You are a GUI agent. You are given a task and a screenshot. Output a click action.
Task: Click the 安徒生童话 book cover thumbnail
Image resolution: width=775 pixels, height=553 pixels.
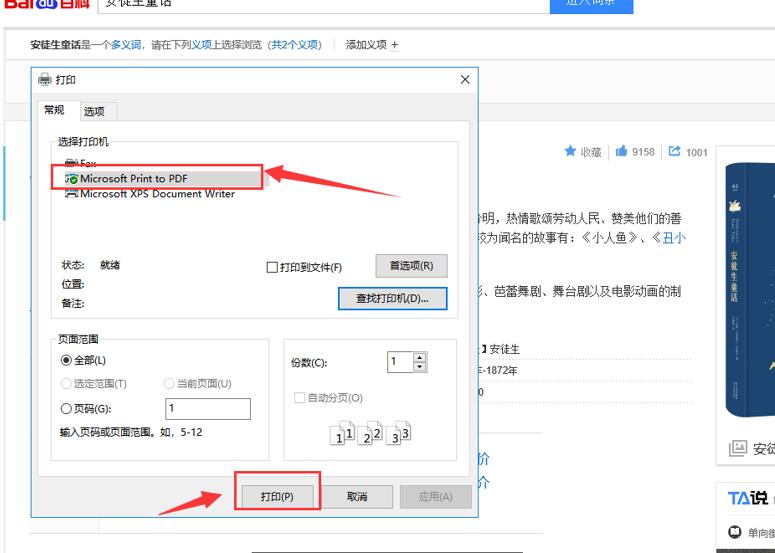point(749,292)
